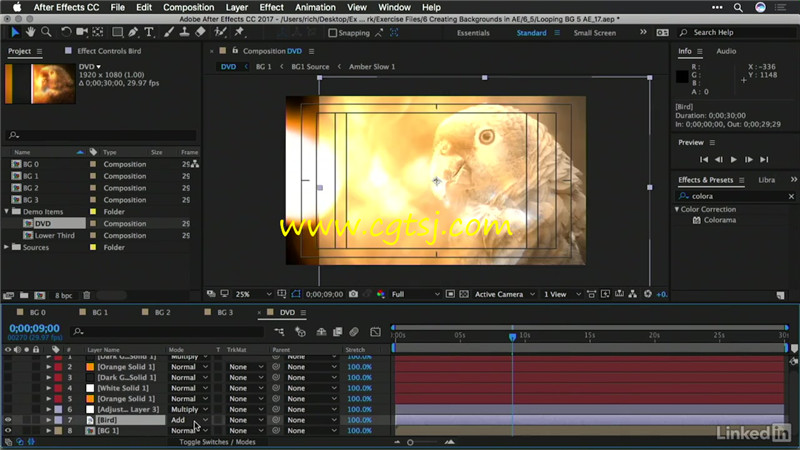This screenshot has width=800, height=450.
Task: Select the Rotation tool
Action: [66, 32]
